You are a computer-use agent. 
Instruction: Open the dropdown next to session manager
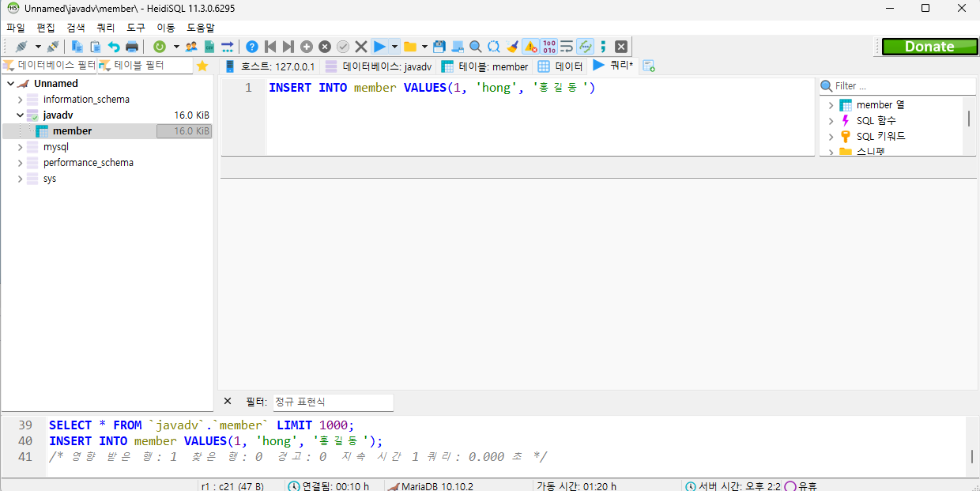point(37,47)
